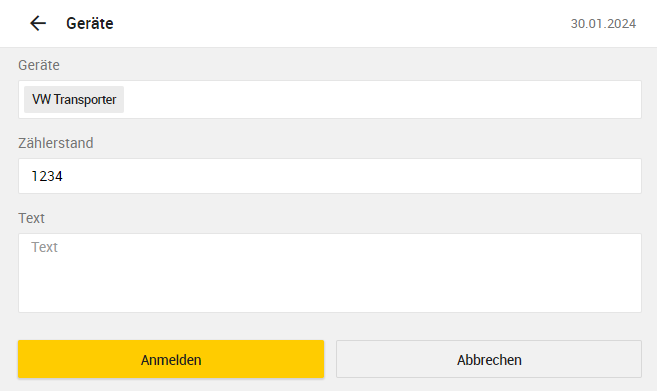Open the Geräte selection field

pos(330,99)
